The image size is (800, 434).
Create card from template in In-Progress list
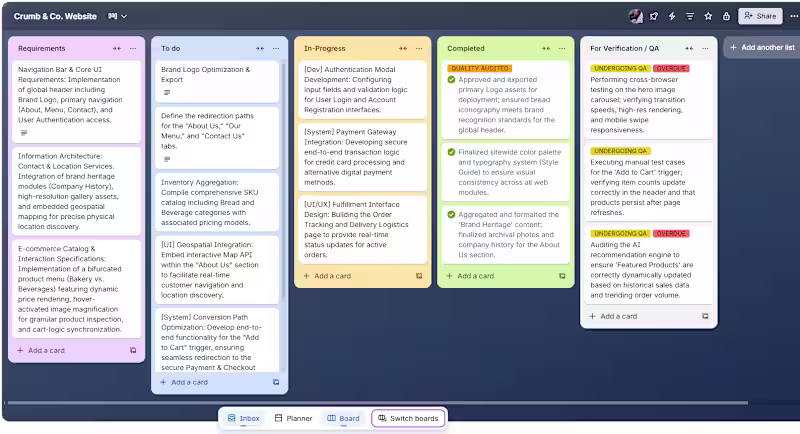(419, 276)
